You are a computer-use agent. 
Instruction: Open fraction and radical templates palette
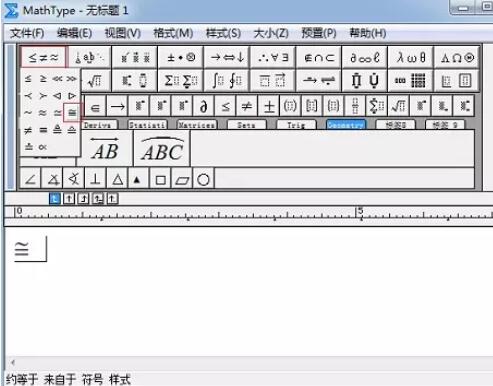pyautogui.click(x=96, y=80)
